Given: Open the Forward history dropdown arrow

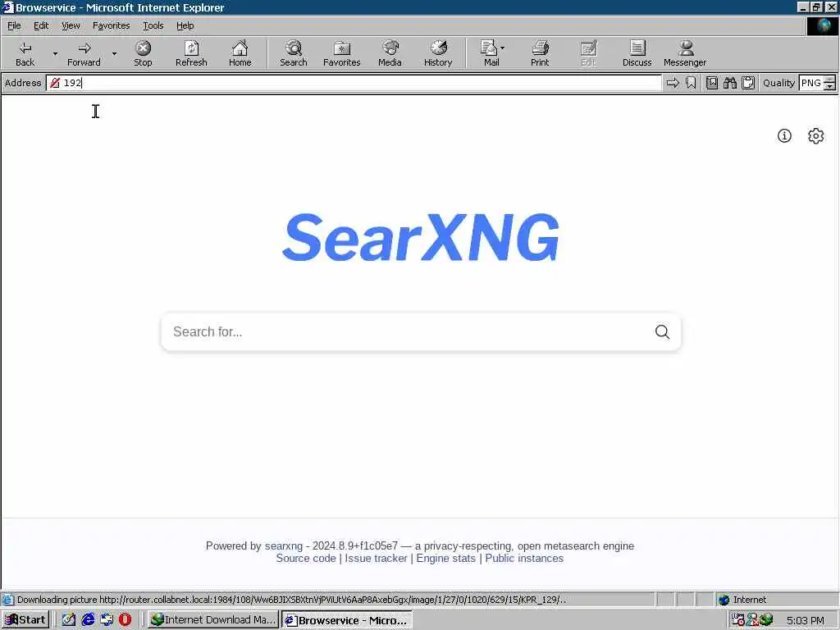Looking at the screenshot, I should [x=114, y=53].
